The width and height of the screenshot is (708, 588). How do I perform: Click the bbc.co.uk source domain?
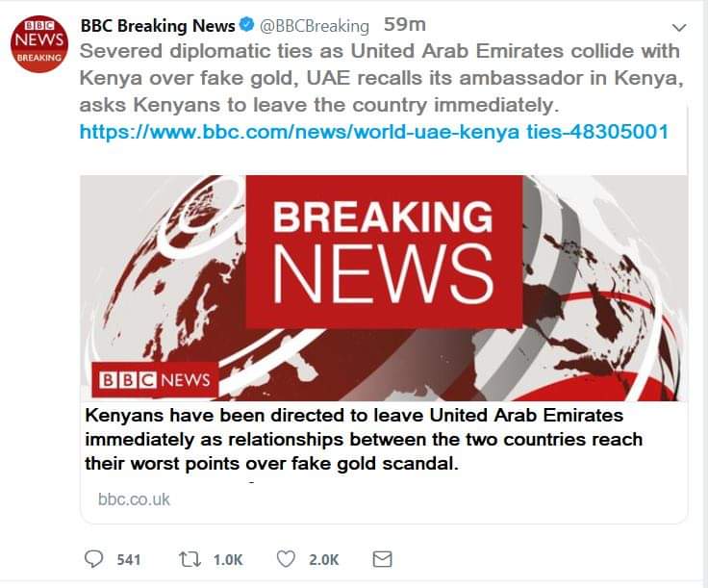coord(134,499)
